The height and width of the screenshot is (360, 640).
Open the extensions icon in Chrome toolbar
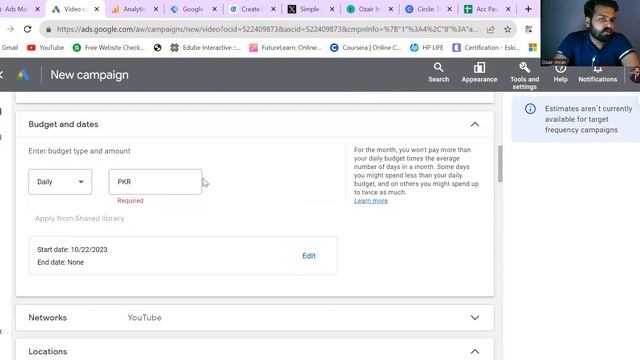pos(529,29)
